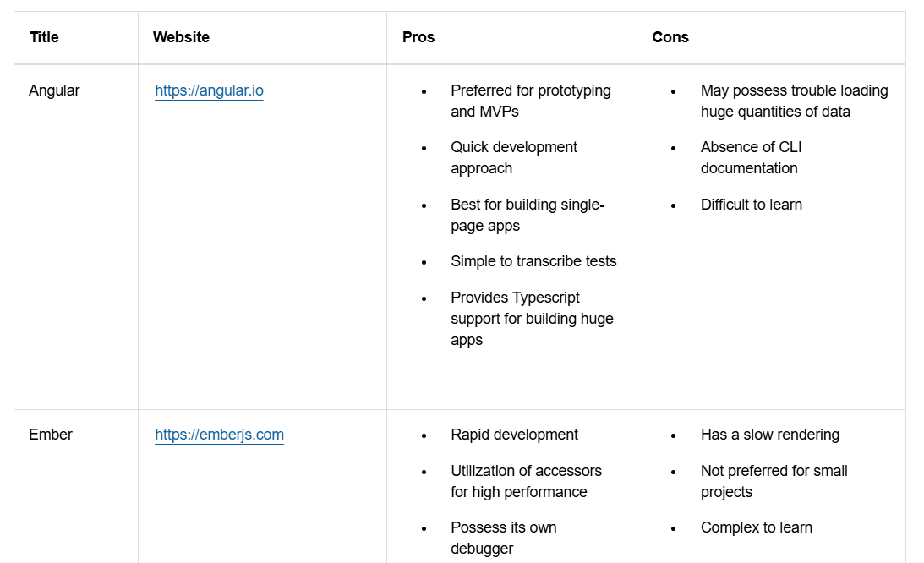Viewport: 924px width, 563px height.
Task: Click 'Difficult to learn' con item
Action: pos(752,205)
